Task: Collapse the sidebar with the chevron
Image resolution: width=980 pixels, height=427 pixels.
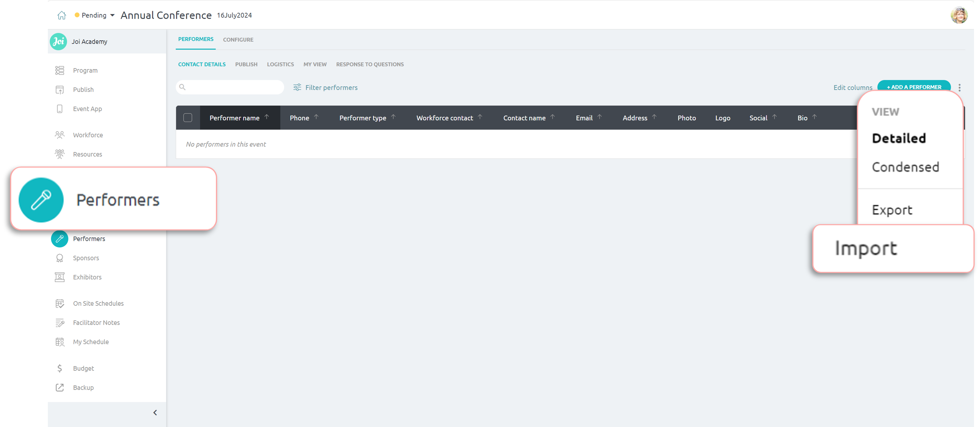Action: (x=155, y=413)
